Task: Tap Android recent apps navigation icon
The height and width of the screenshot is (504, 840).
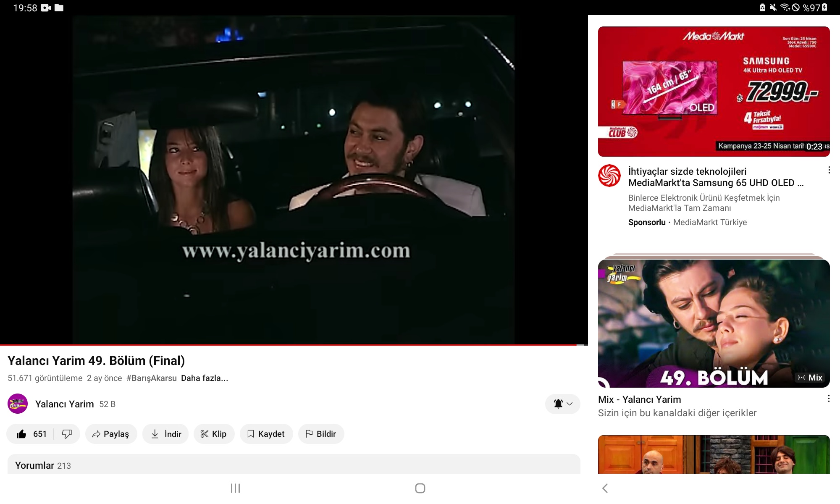Action: pyautogui.click(x=235, y=488)
